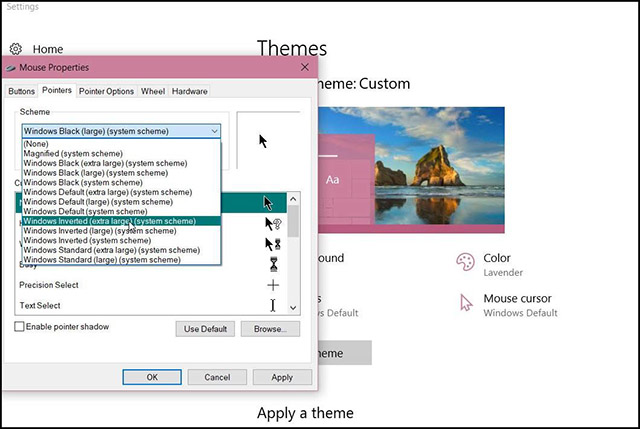This screenshot has height=429, width=640.
Task: Click the Mouse cursor icon in Themes
Action: click(465, 303)
